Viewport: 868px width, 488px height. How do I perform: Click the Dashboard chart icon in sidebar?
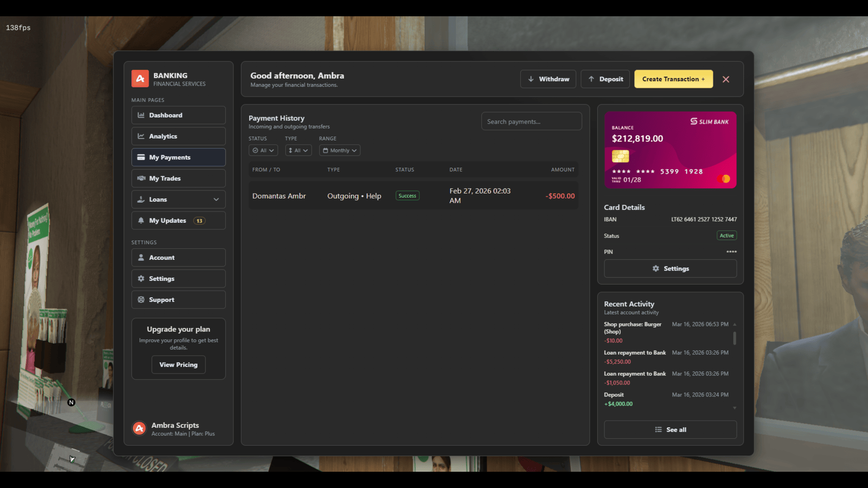tap(141, 115)
